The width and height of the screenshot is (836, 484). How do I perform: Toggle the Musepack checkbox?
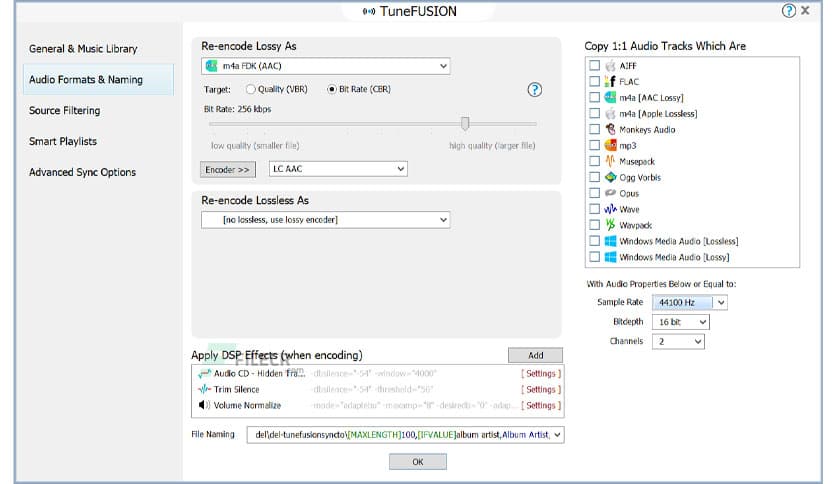pyautogui.click(x=594, y=161)
